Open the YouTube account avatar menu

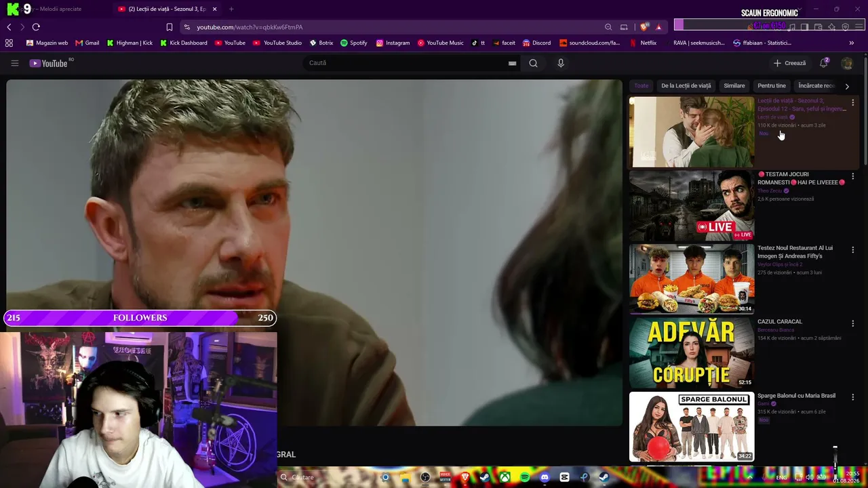(847, 63)
